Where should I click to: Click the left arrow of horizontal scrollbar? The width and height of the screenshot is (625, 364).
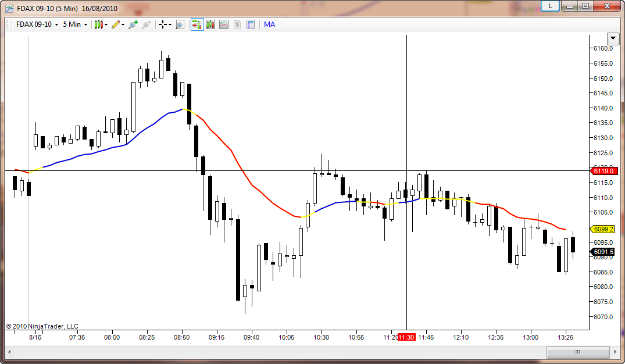click(x=9, y=352)
